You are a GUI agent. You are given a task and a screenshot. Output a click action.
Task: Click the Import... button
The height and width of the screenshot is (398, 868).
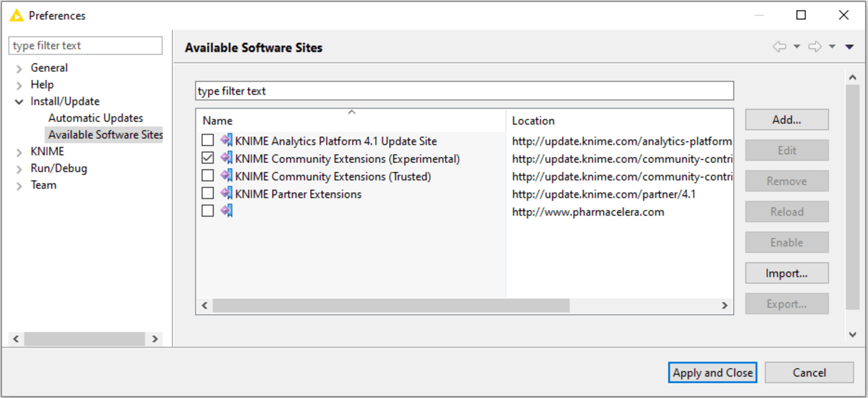(x=787, y=273)
